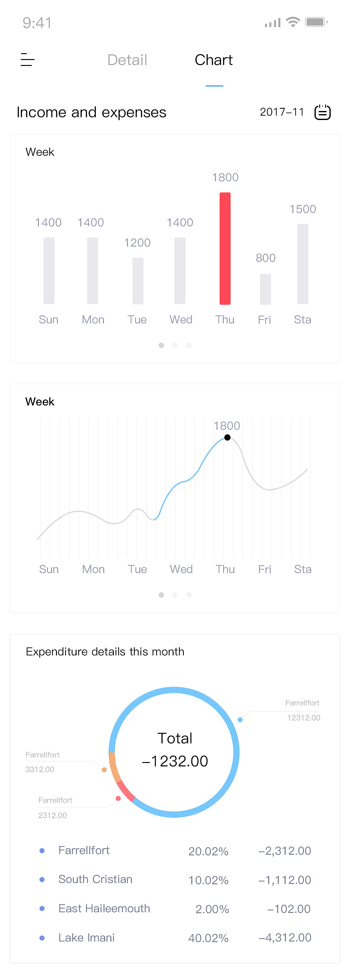The height and width of the screenshot is (980, 350).
Task: Select the red donut marker for 2312.00
Action: point(118,798)
